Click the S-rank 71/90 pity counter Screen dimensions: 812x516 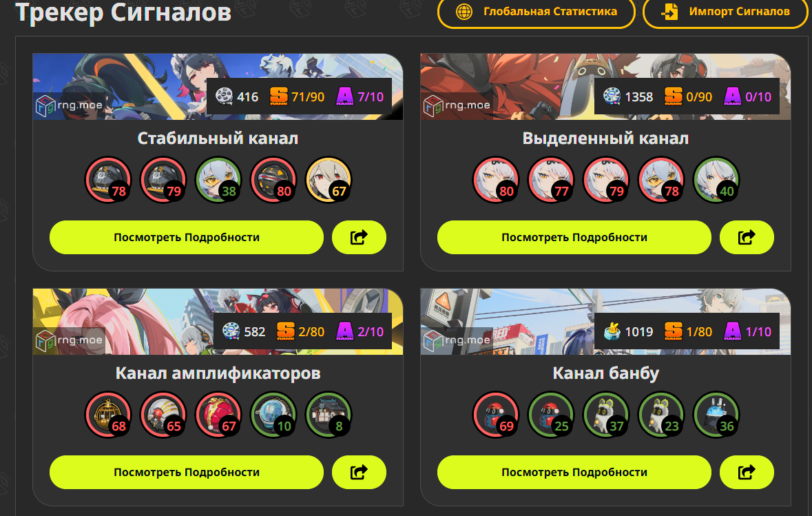tap(298, 96)
